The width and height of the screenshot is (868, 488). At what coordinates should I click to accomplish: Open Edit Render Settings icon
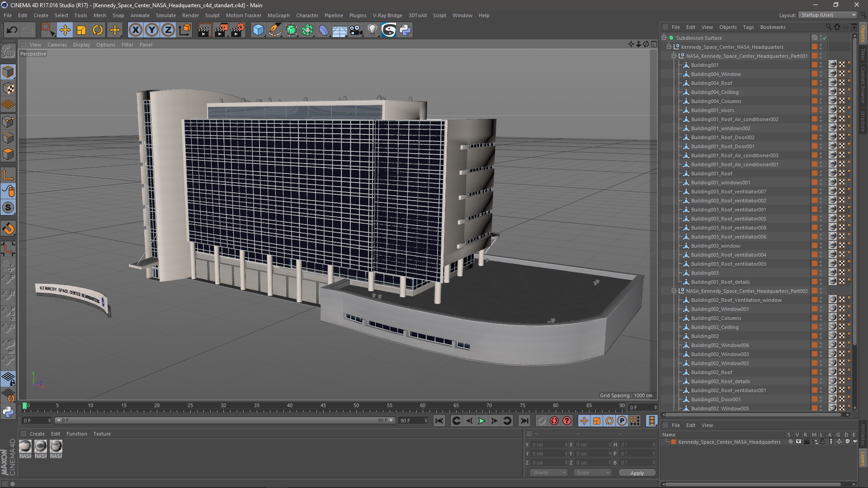click(237, 30)
